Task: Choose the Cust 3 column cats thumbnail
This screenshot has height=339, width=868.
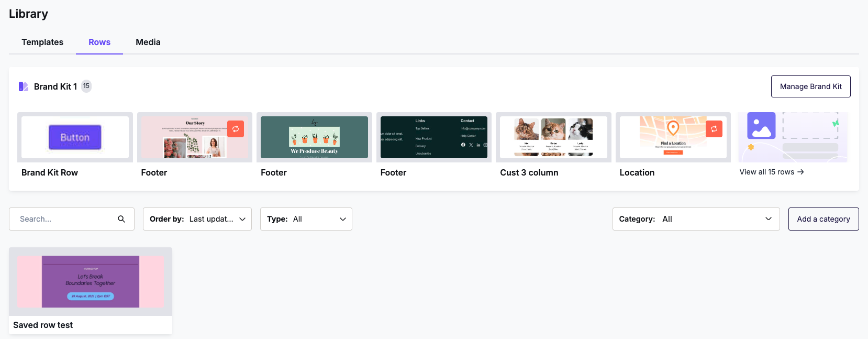Action: (x=553, y=137)
